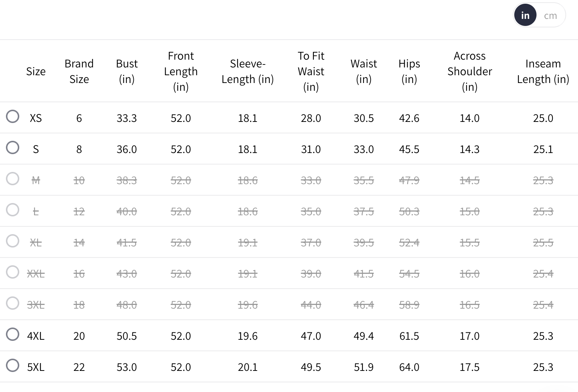Switch measurement units to cm
Image resolution: width=578 pixels, height=392 pixels.
pyautogui.click(x=550, y=16)
